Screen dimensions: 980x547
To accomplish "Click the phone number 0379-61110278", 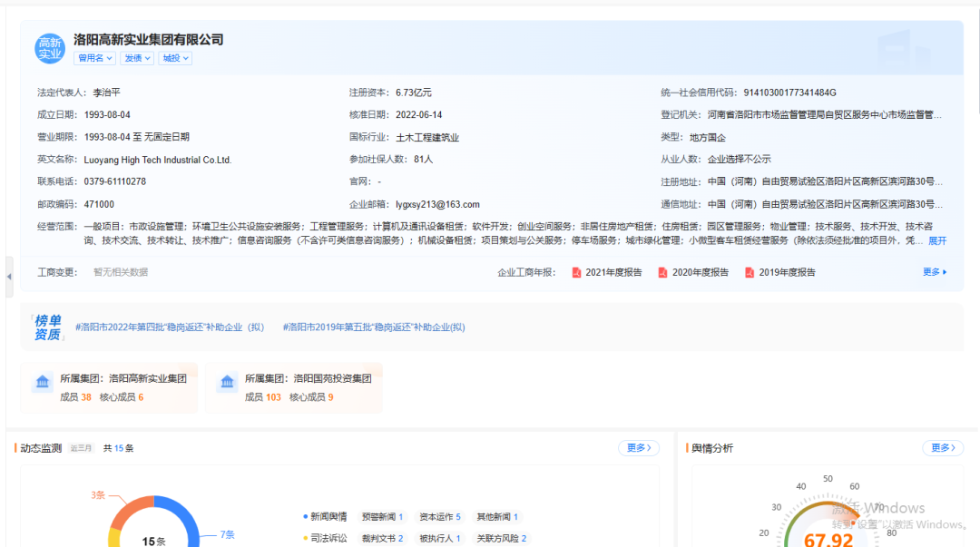I will [115, 182].
